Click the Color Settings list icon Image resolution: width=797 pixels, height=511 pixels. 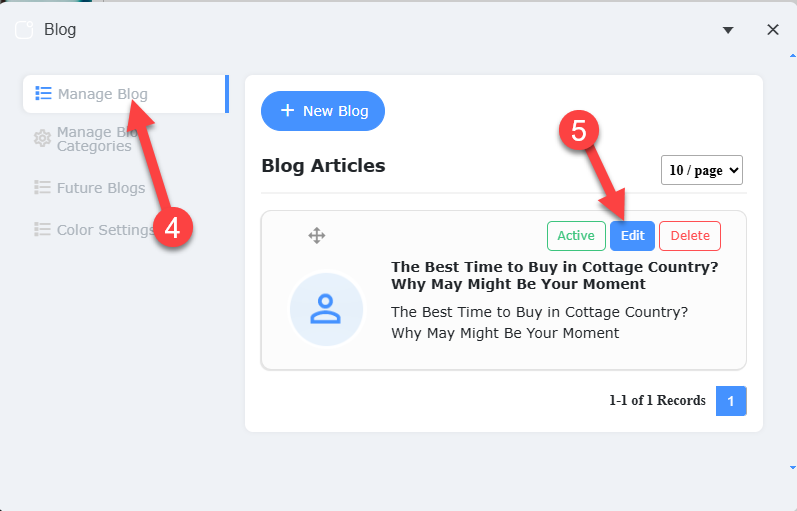43,229
